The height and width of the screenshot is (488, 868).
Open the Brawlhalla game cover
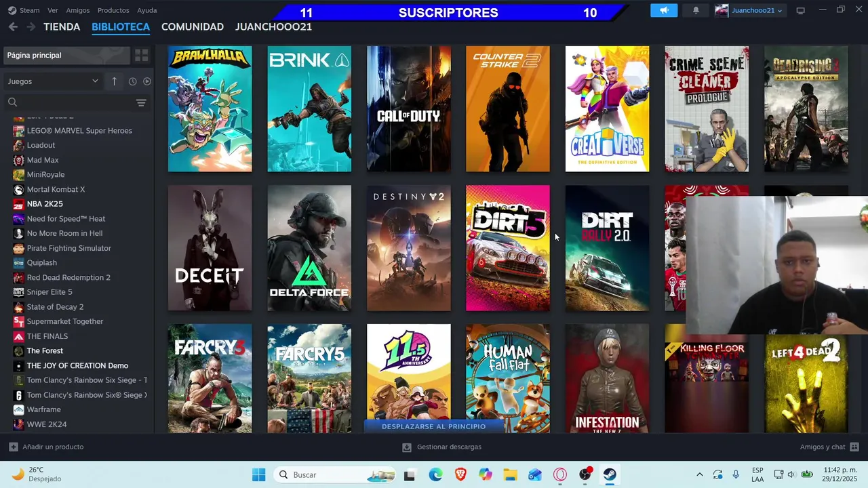(x=210, y=109)
